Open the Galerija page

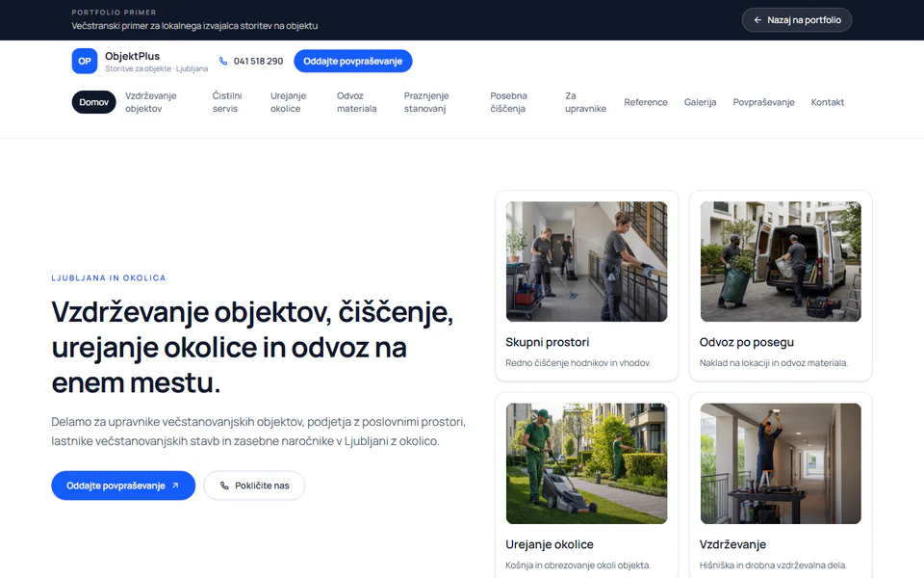pos(700,102)
